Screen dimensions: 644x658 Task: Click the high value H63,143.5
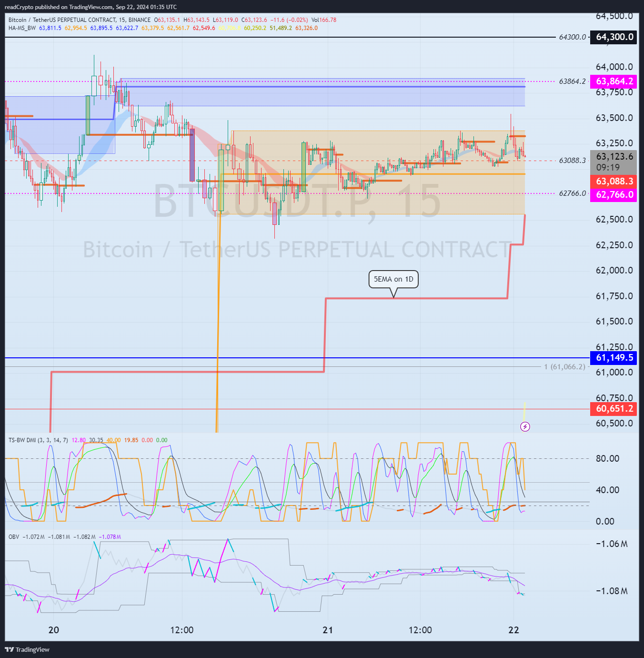point(196,20)
